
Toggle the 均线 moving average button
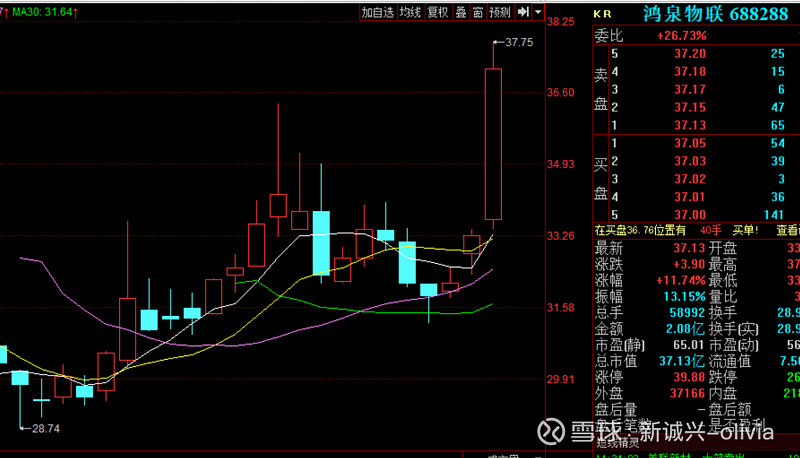click(410, 12)
